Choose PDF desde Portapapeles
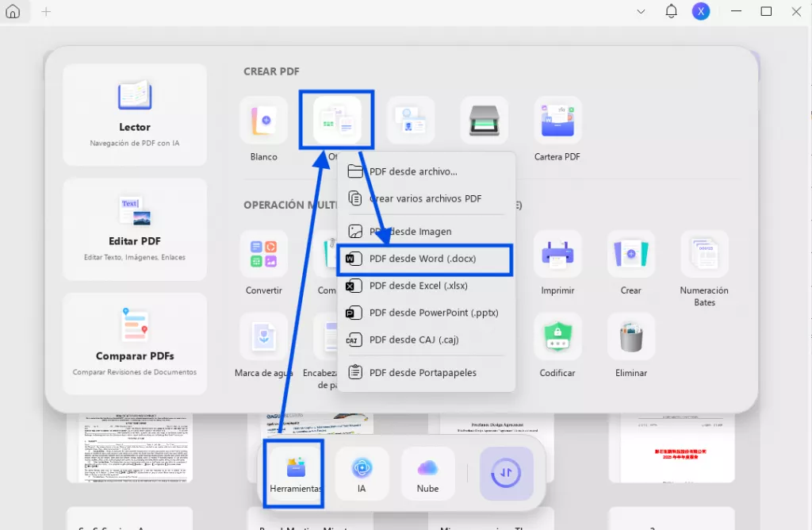812x530 pixels. point(426,372)
